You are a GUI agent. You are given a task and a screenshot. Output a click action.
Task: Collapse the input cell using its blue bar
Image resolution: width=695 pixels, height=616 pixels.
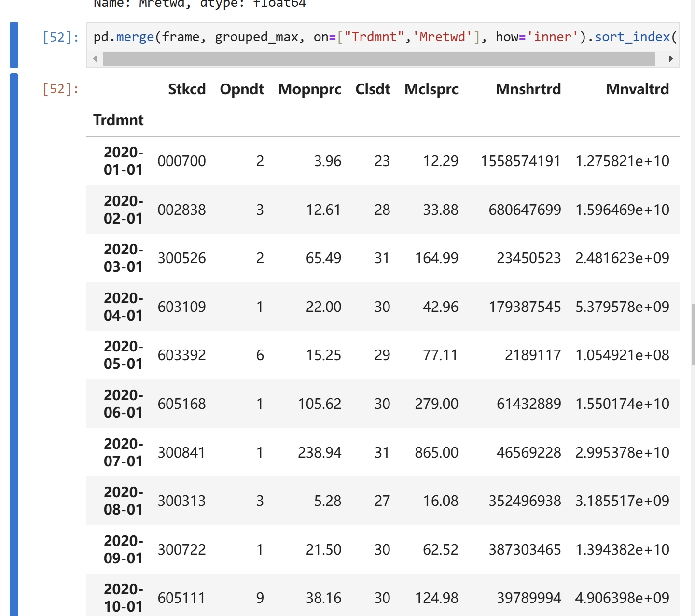tap(14, 44)
